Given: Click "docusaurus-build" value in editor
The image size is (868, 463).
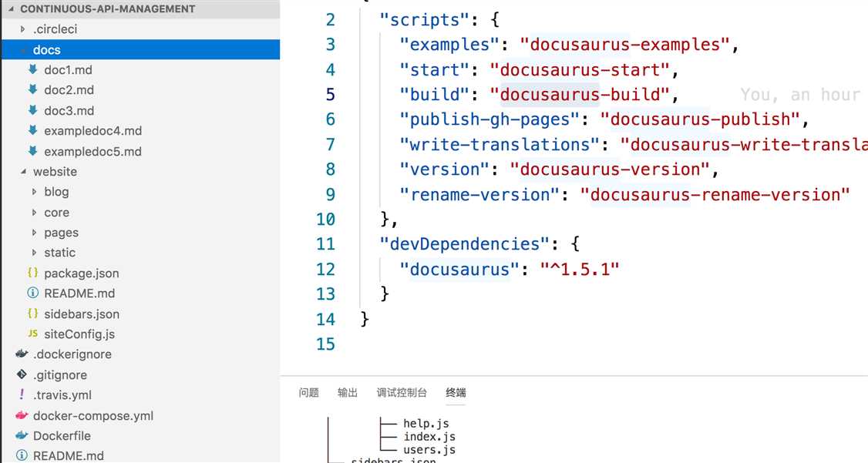Looking at the screenshot, I should 580,95.
